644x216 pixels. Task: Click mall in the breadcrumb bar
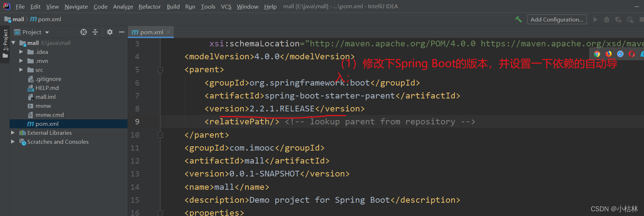tap(18, 19)
